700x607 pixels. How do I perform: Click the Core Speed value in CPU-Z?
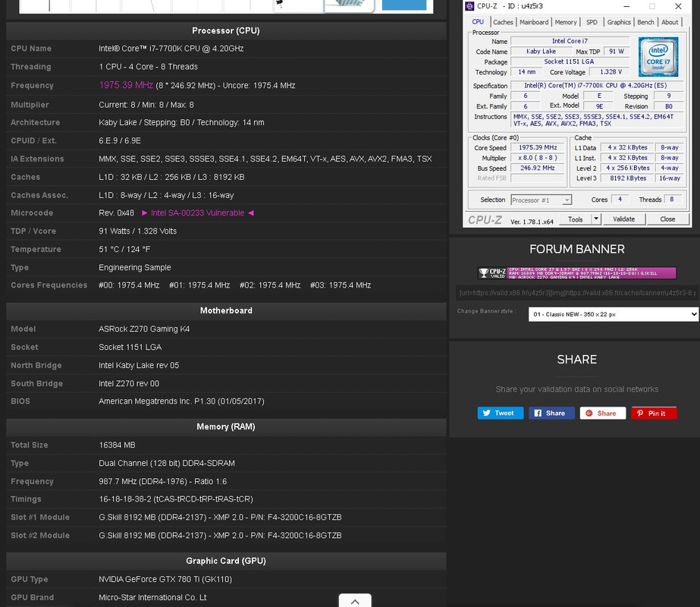click(538, 147)
